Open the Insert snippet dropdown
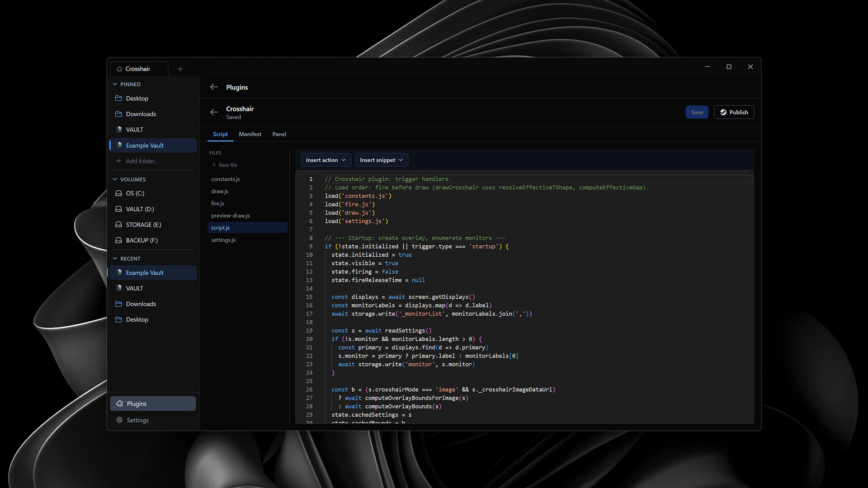This screenshot has width=868, height=488. click(381, 160)
